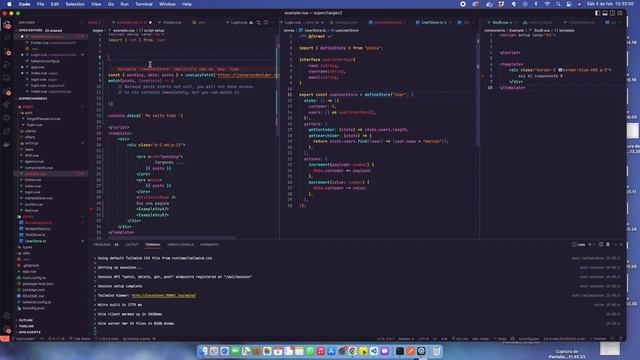This screenshot has height=360, width=640.
Task: Switch to the OUTPUT panel tab
Action: click(132, 244)
